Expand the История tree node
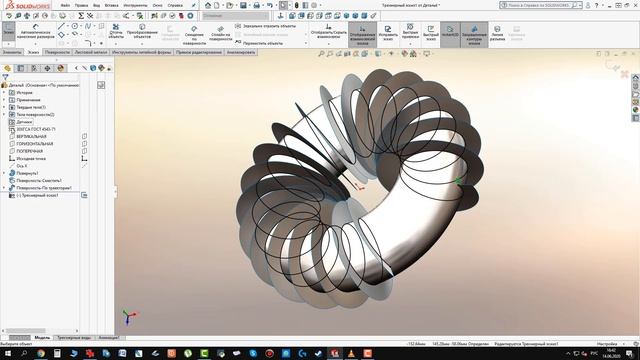 4,93
